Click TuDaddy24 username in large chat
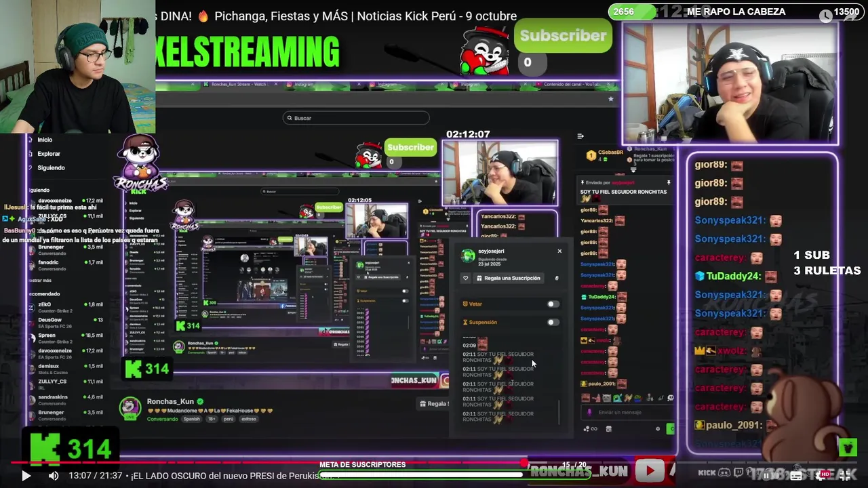868x488 pixels. [x=734, y=276]
